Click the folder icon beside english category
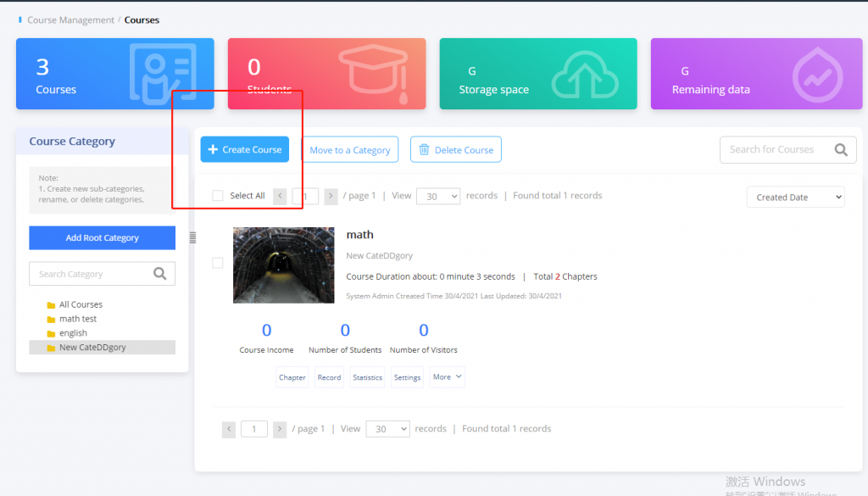This screenshot has height=496, width=868. point(50,332)
